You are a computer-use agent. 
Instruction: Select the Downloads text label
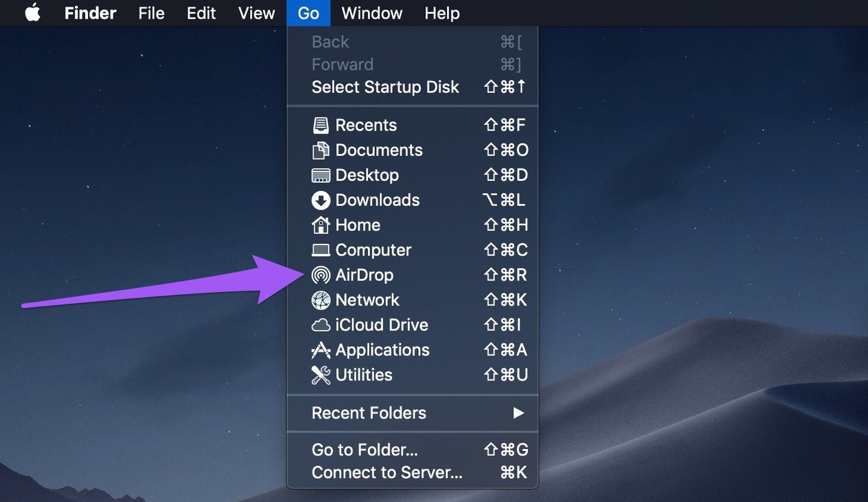[x=377, y=200]
